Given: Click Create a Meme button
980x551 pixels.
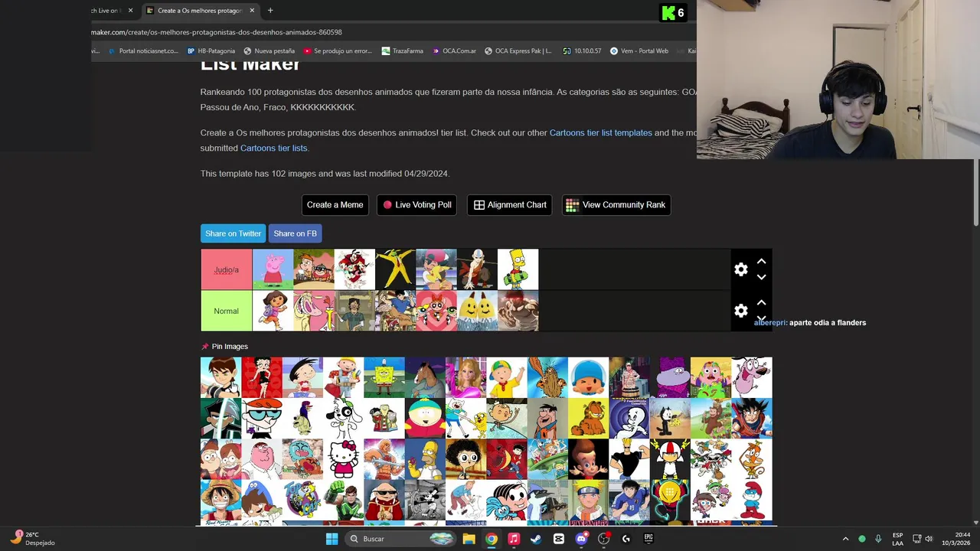Looking at the screenshot, I should [x=335, y=205].
